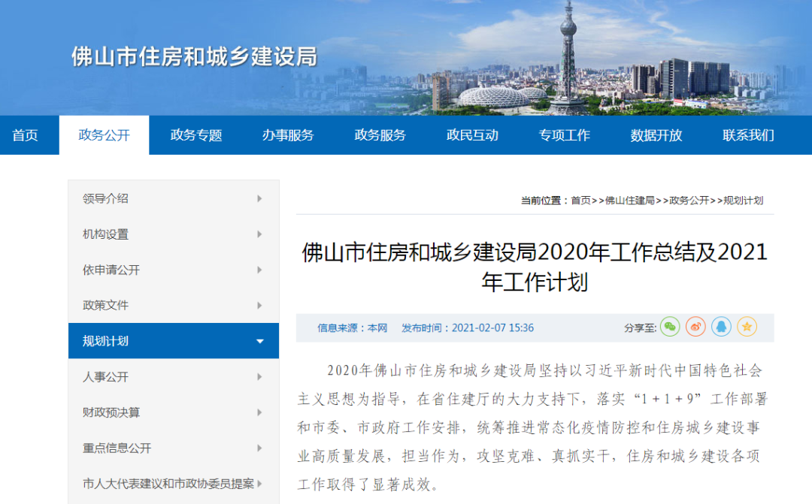Expand 市人大代表建议和市政协委员提案 arrow

point(259,484)
